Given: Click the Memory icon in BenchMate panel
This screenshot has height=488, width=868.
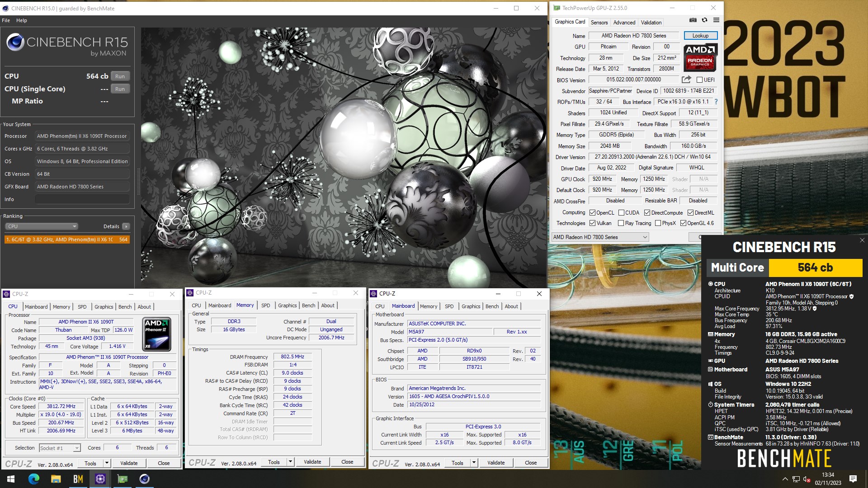Looking at the screenshot, I should [710, 334].
